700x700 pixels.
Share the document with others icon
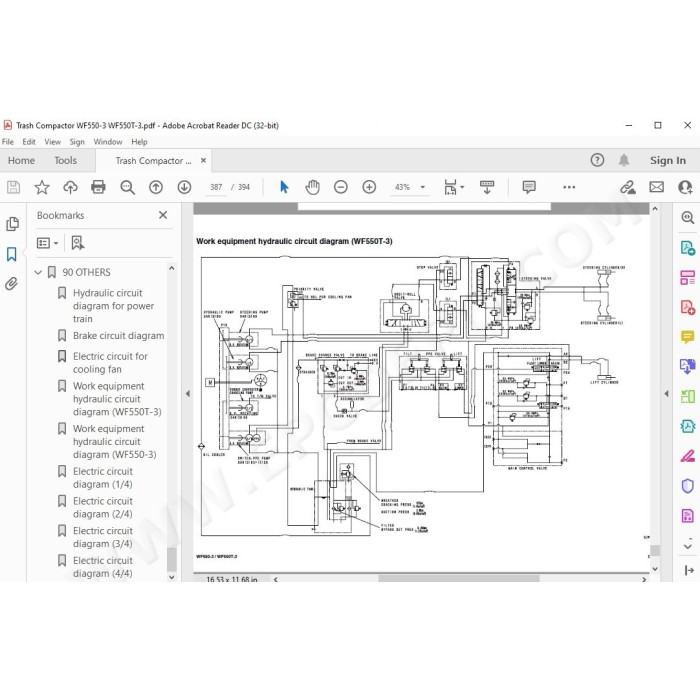click(685, 187)
